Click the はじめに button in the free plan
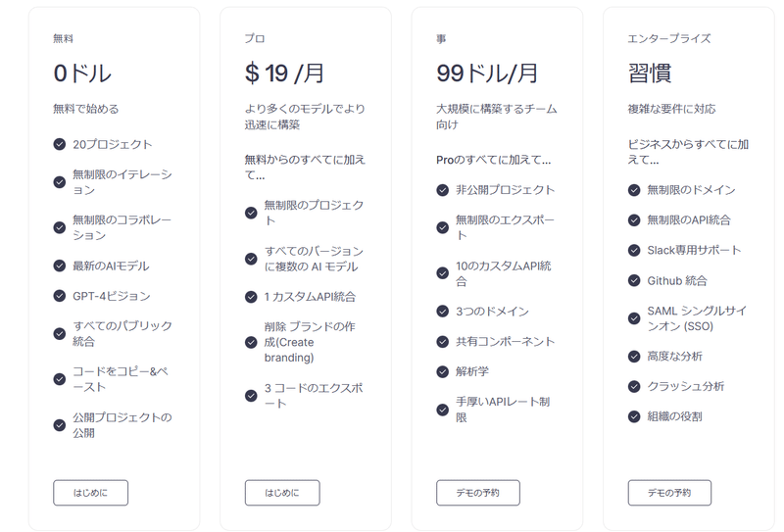784x532 pixels. click(x=90, y=493)
